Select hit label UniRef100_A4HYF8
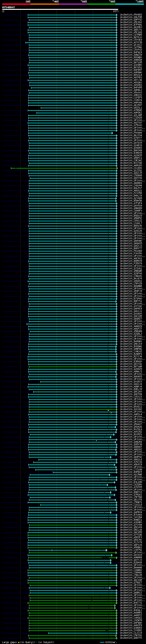This screenshot has height=644, width=146. click(131, 625)
